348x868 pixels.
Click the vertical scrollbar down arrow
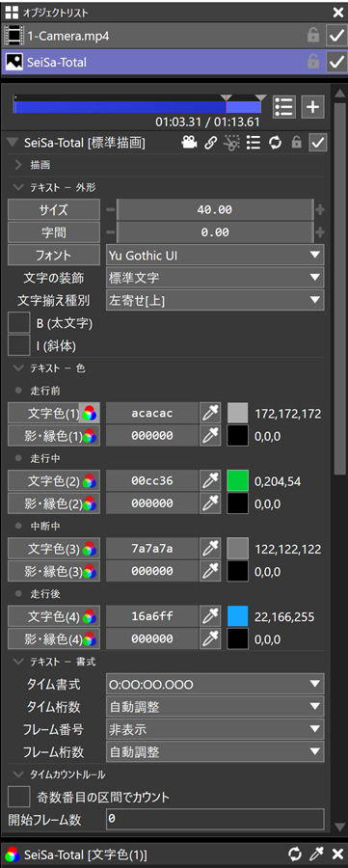[x=340, y=827]
